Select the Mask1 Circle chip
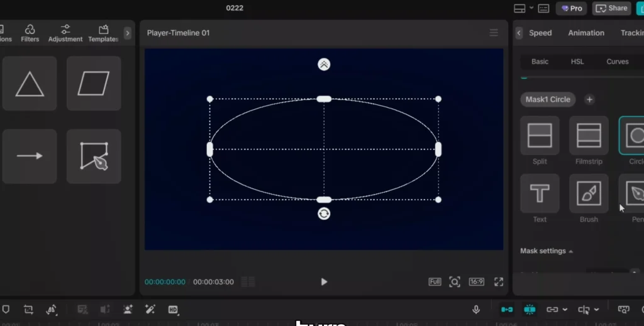The height and width of the screenshot is (326, 644). tap(548, 100)
